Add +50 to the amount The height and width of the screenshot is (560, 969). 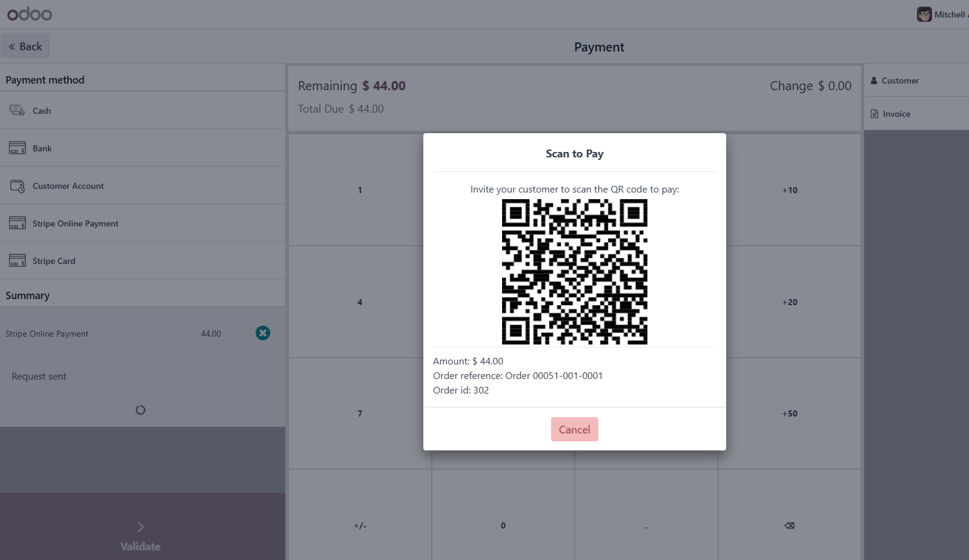click(790, 413)
